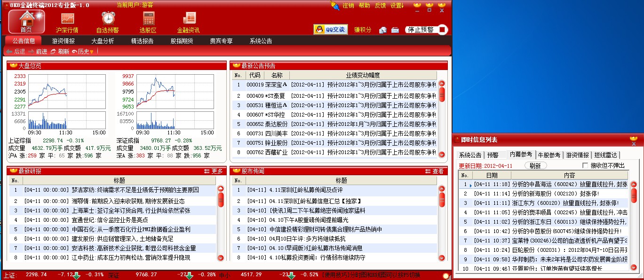Select 短线雷达 tab in 即时信息列表

[606, 155]
